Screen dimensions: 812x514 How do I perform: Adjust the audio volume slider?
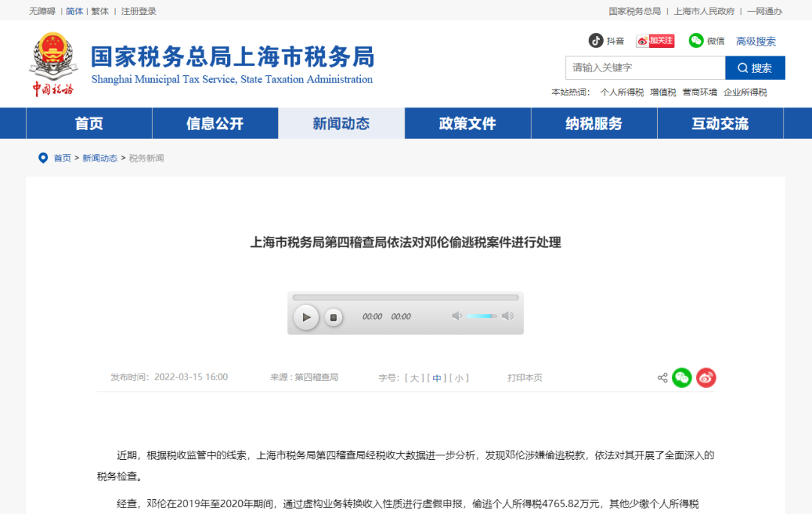pyautogui.click(x=482, y=316)
